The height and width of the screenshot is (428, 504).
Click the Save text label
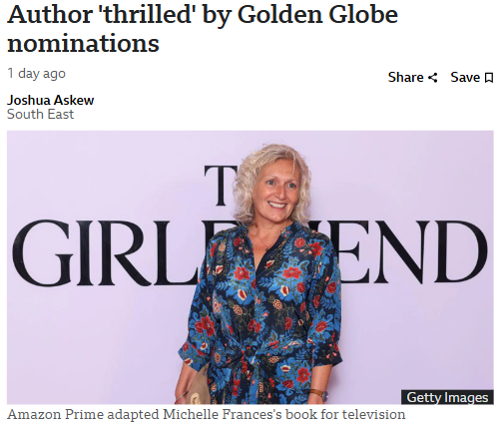tap(465, 77)
